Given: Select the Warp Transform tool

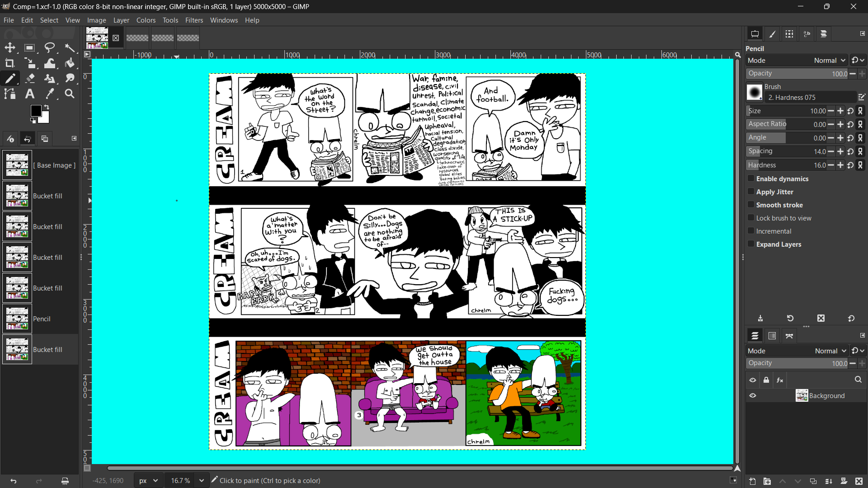Looking at the screenshot, I should coord(50,63).
